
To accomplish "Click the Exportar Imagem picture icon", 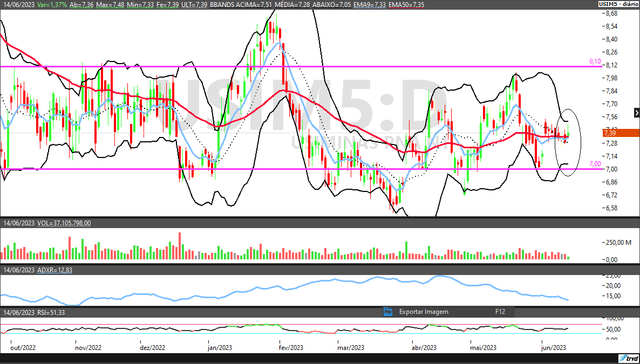I will [x=387, y=312].
